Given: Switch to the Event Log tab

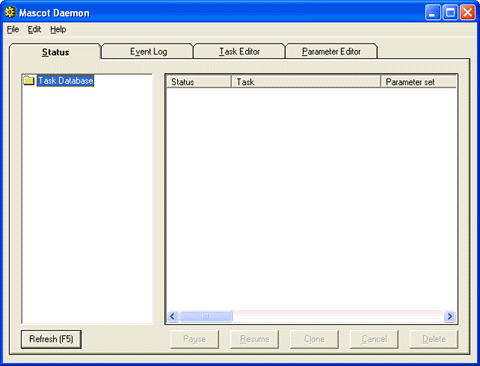Looking at the screenshot, I should pos(148,51).
